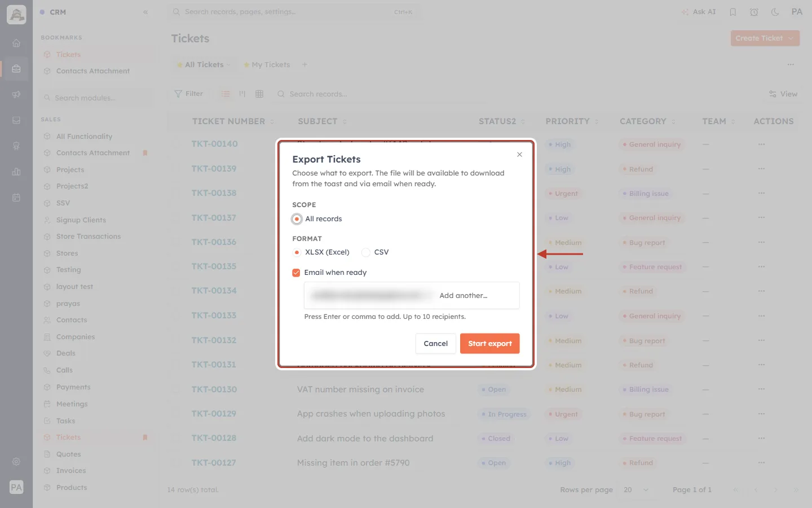Open All Functionality module
The width and height of the screenshot is (812, 508).
pyautogui.click(x=84, y=137)
